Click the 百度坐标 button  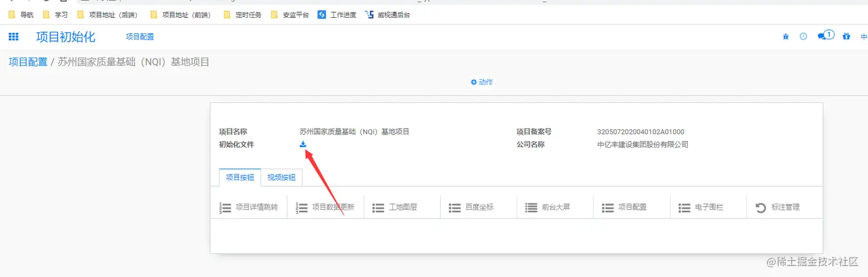click(x=479, y=207)
